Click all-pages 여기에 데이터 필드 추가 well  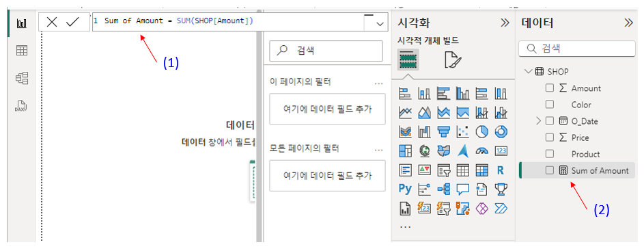[x=327, y=176]
